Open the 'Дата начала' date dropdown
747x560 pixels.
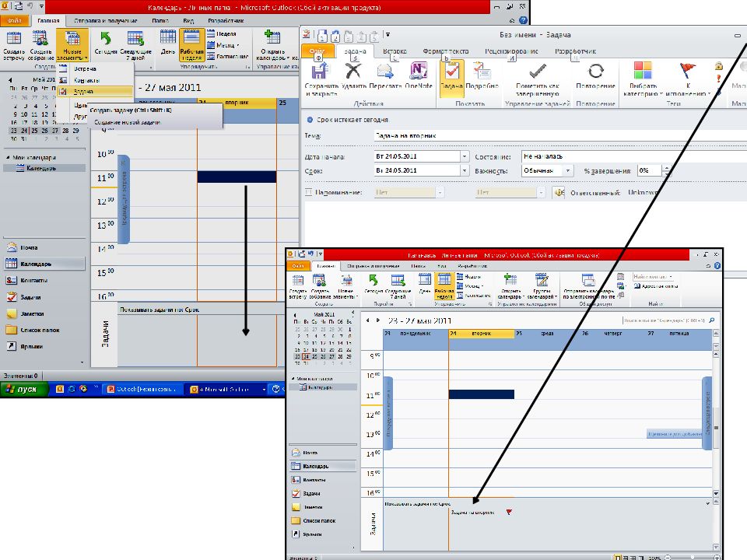coord(464,156)
